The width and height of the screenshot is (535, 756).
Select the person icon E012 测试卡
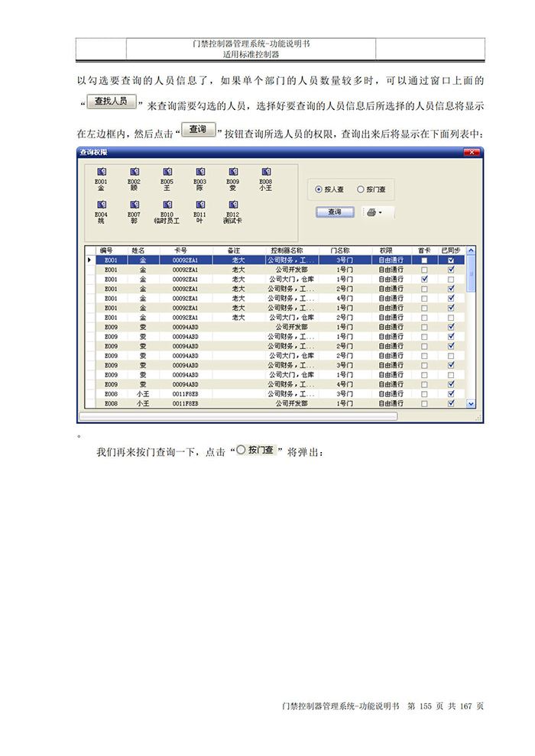(x=232, y=212)
